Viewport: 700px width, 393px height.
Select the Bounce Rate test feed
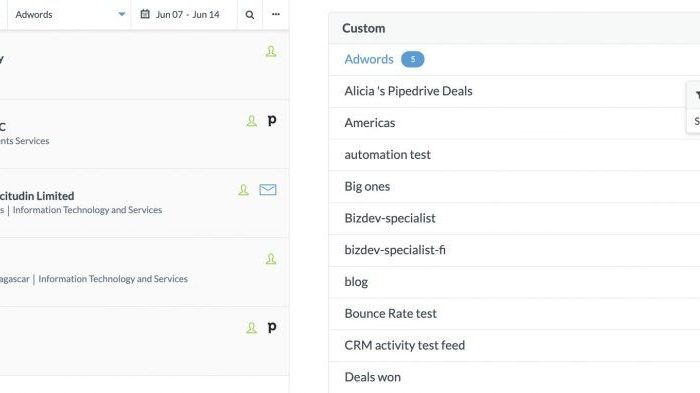tap(514, 314)
